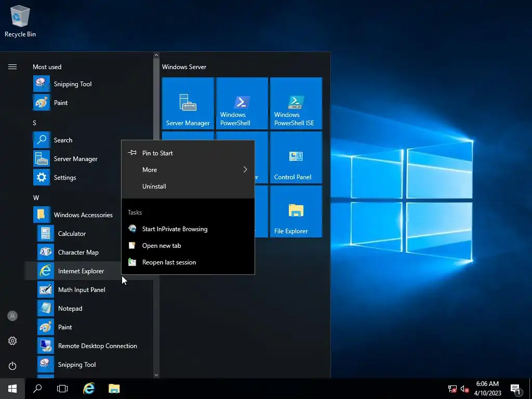
Task: Open the Control Panel tile
Action: click(296, 157)
